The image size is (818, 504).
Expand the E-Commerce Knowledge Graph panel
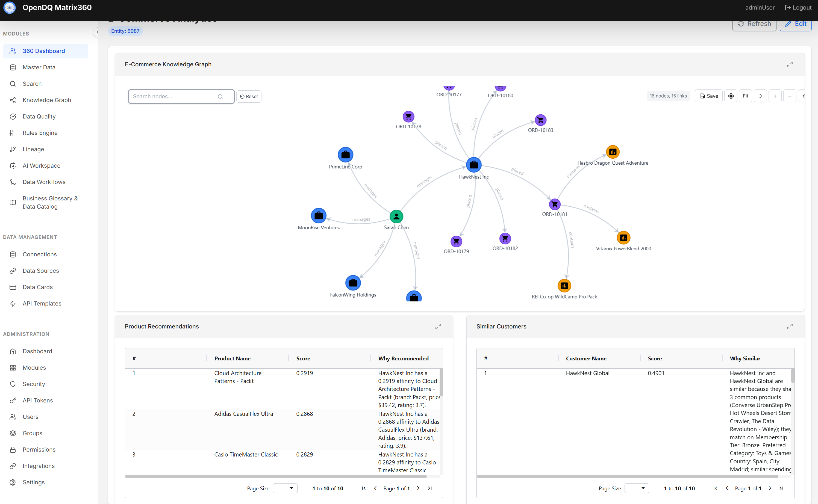click(789, 64)
